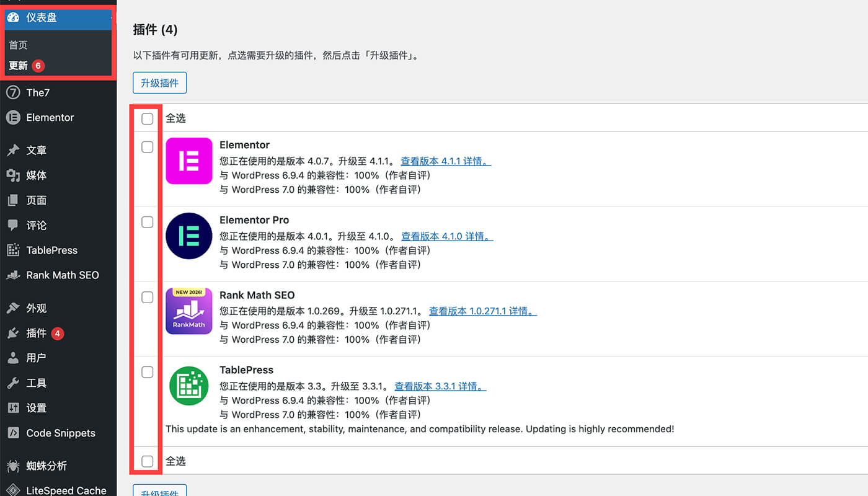Click the comment bubble icon beside 评论
The height and width of the screenshot is (496, 868).
tap(13, 225)
